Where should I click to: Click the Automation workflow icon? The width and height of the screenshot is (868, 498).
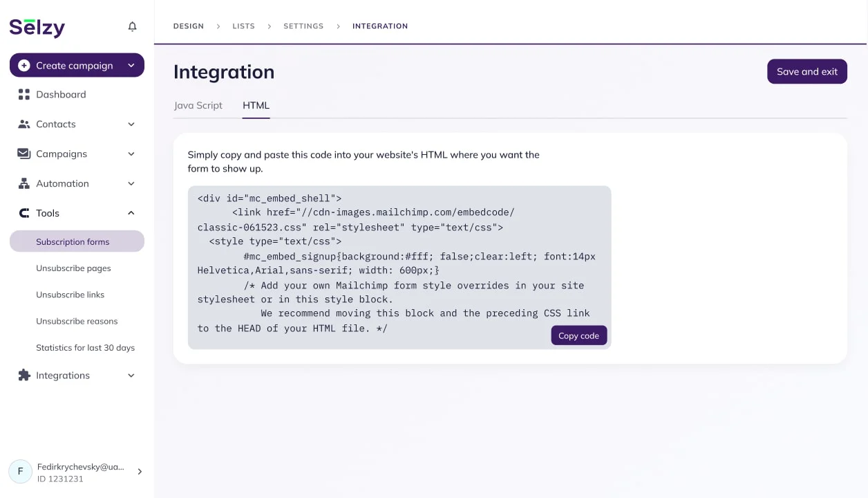coord(24,183)
